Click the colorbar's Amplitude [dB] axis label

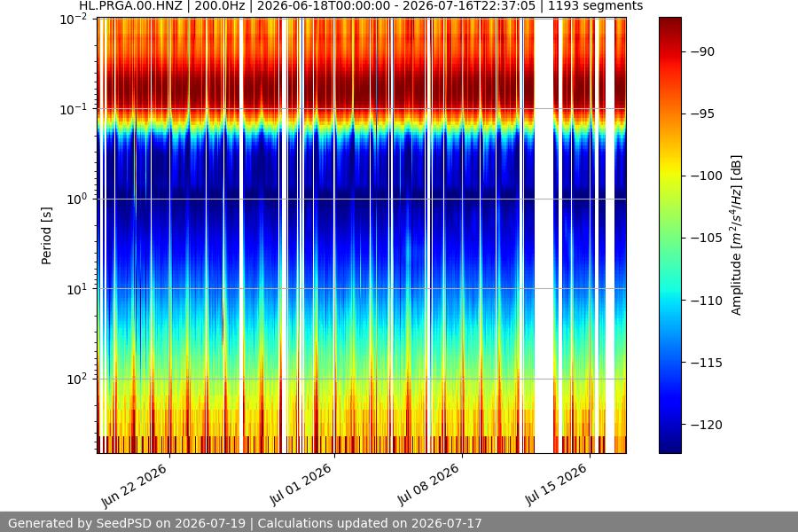[x=737, y=235]
